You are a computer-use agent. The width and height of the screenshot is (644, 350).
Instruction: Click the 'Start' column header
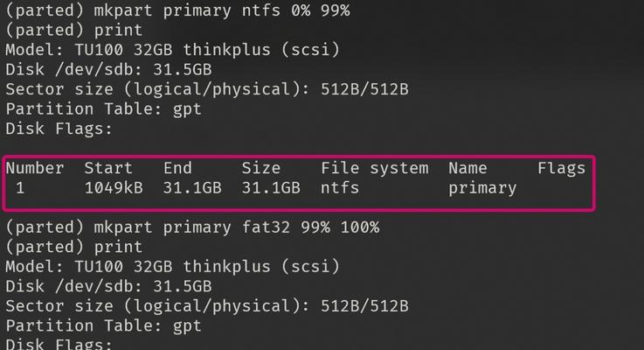pyautogui.click(x=108, y=168)
